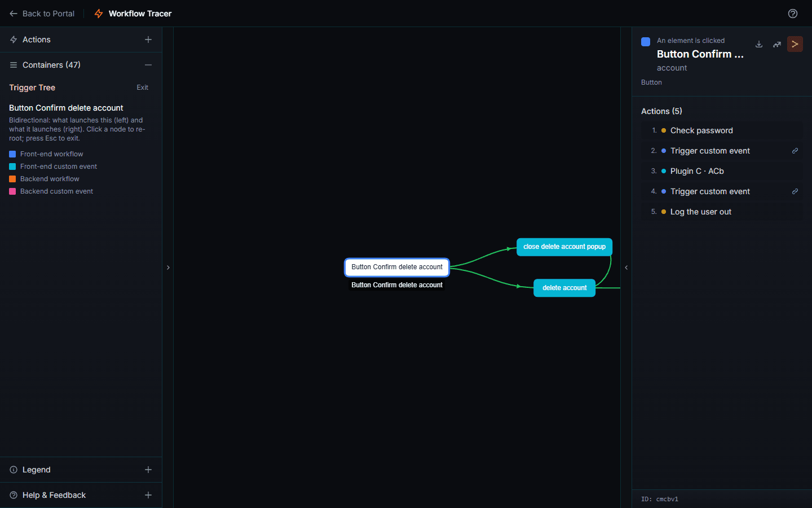This screenshot has height=508, width=812.
Task: Click the Backend custom event pink swatch
Action: [12, 191]
